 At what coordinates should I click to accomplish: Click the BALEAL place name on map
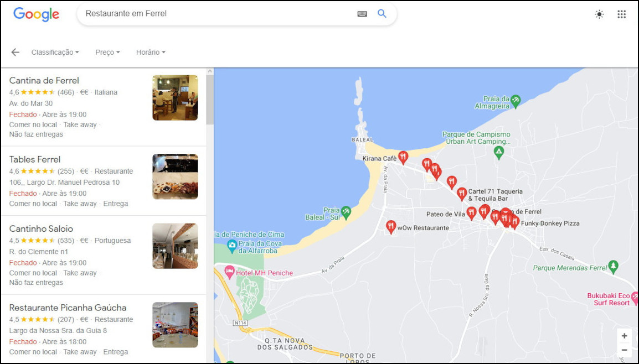tap(362, 139)
